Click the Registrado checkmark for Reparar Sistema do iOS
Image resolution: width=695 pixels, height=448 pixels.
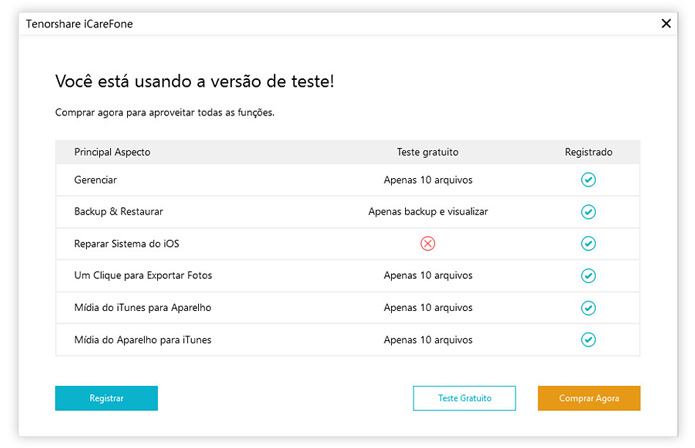pyautogui.click(x=588, y=244)
